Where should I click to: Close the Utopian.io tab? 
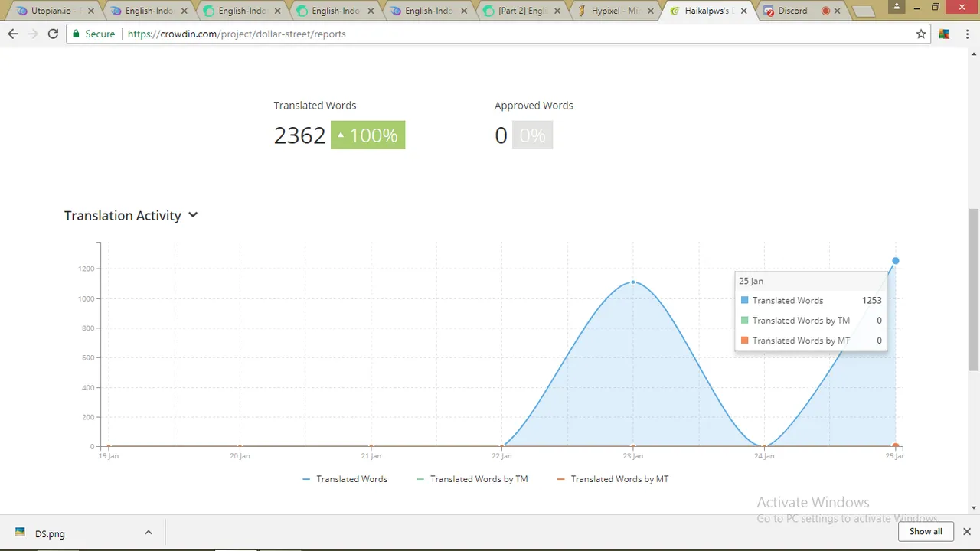pos(91,11)
